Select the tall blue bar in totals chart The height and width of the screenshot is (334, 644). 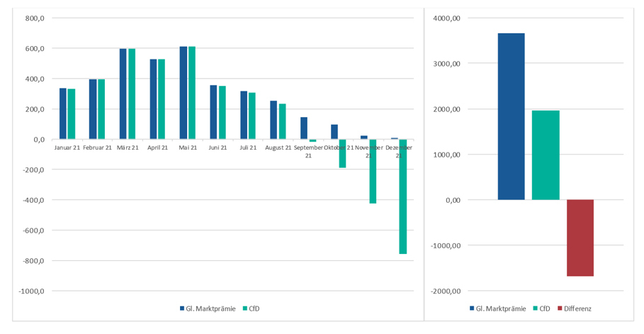tap(511, 117)
